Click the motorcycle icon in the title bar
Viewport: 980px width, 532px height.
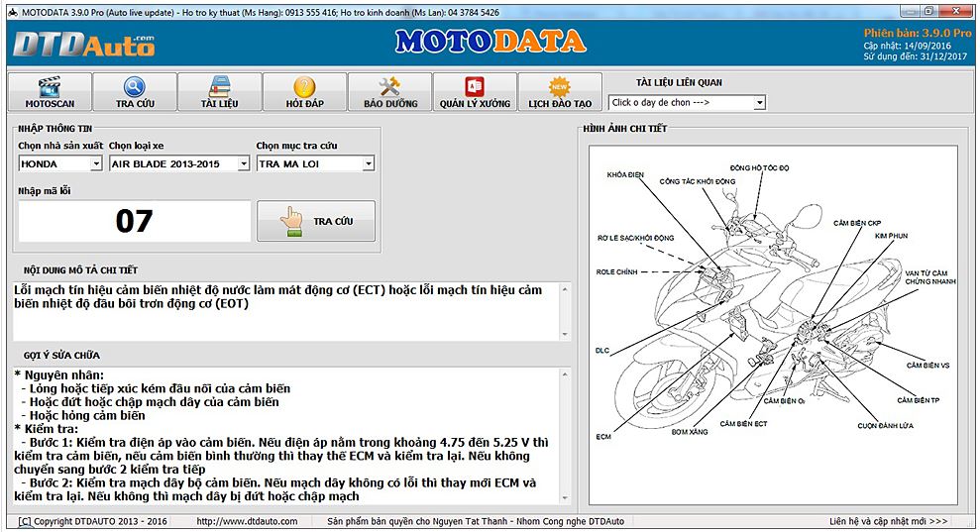point(13,12)
